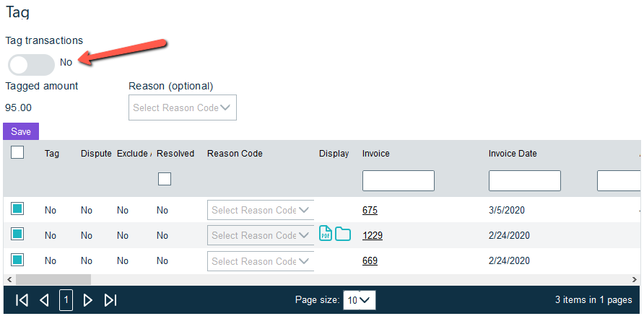This screenshot has width=644, height=316.
Task: Sort by the Invoice column header
Action: coord(375,154)
